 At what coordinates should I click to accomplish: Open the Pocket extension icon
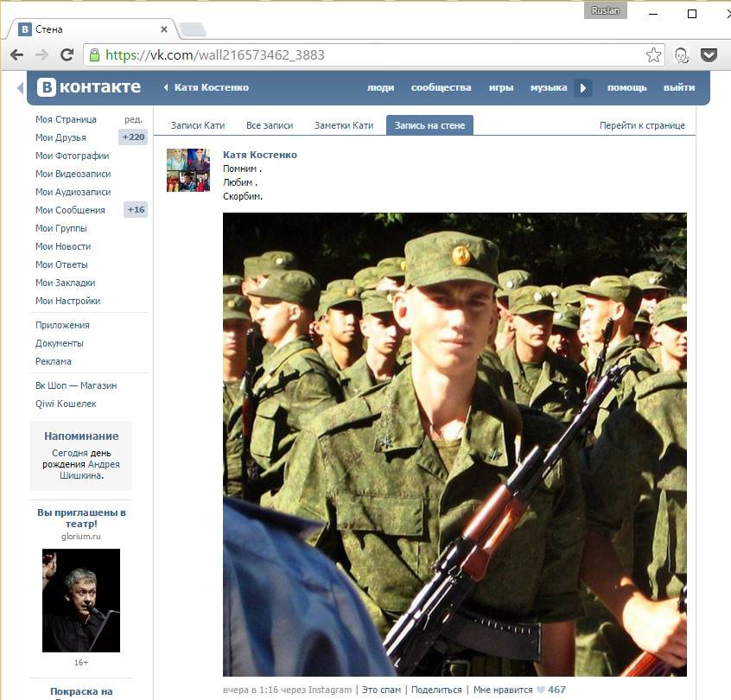(709, 54)
